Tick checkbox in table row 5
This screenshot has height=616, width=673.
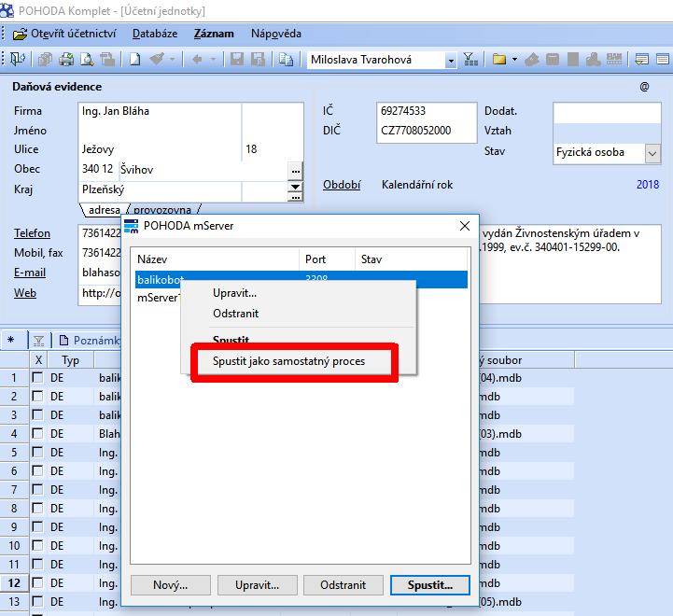click(x=37, y=452)
